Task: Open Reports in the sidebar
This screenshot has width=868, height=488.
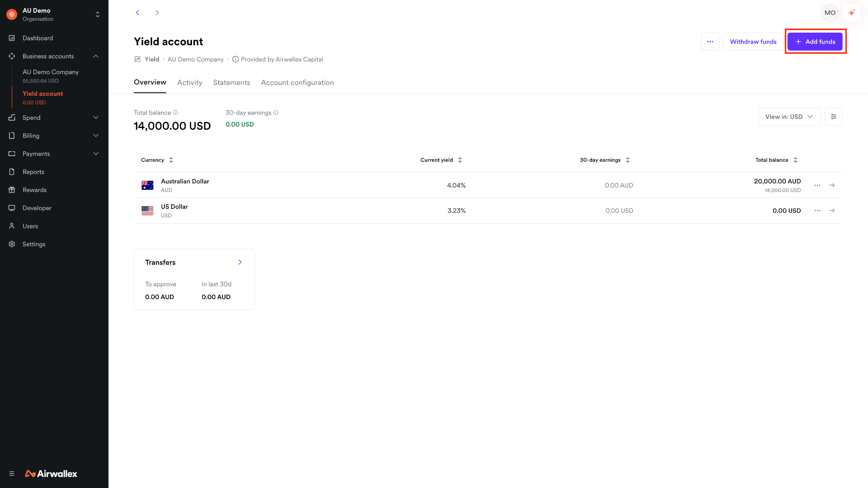Action: [33, 172]
